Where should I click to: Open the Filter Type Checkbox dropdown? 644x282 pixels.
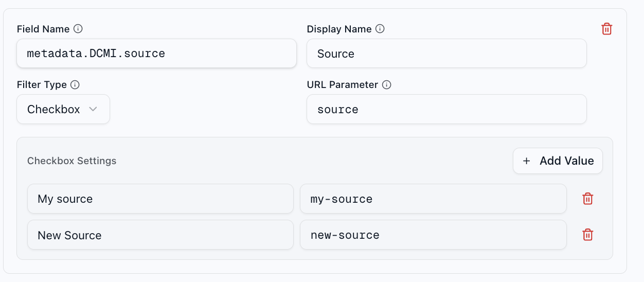[63, 109]
